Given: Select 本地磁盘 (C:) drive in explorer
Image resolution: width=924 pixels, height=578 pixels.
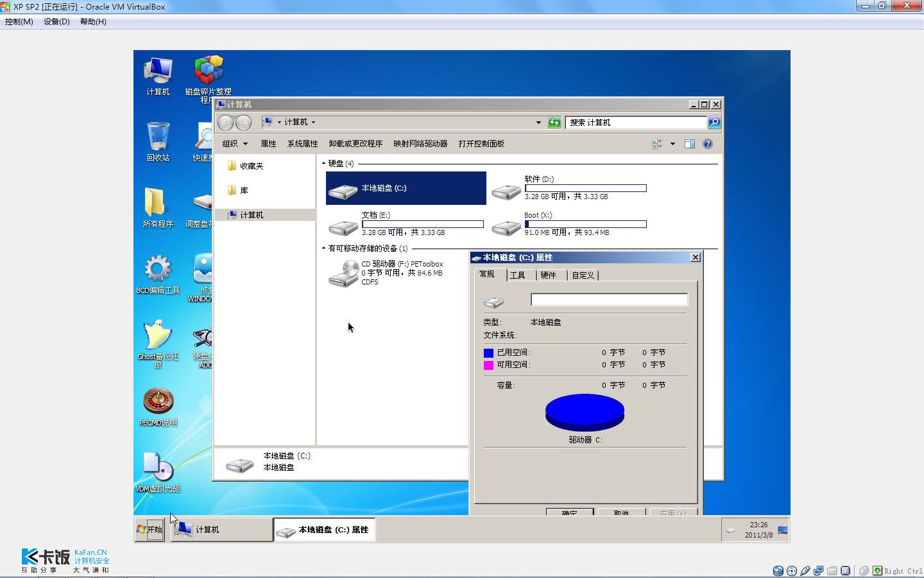Looking at the screenshot, I should [406, 188].
